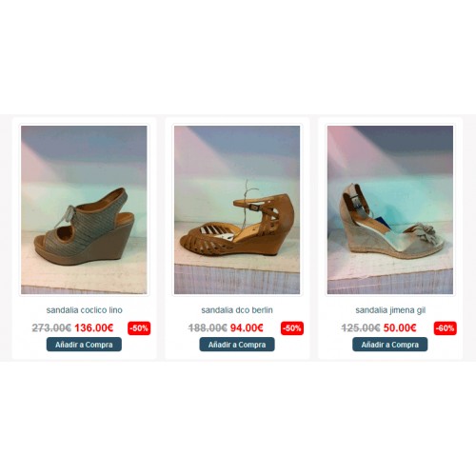This screenshot has height=476, width=476.
Task: Click the grey wedge shoe in first photo
Action: (85, 227)
